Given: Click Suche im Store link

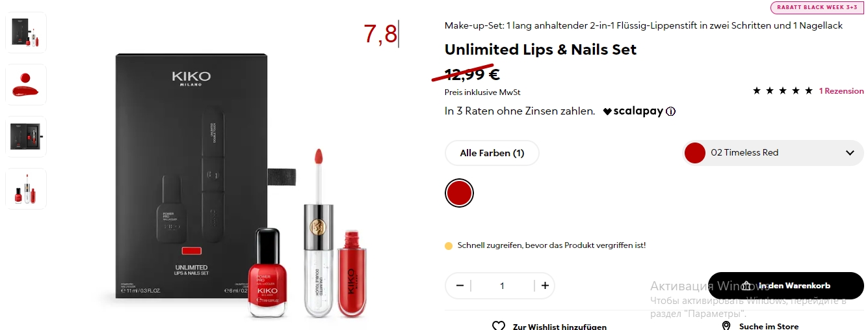Looking at the screenshot, I should (x=769, y=326).
